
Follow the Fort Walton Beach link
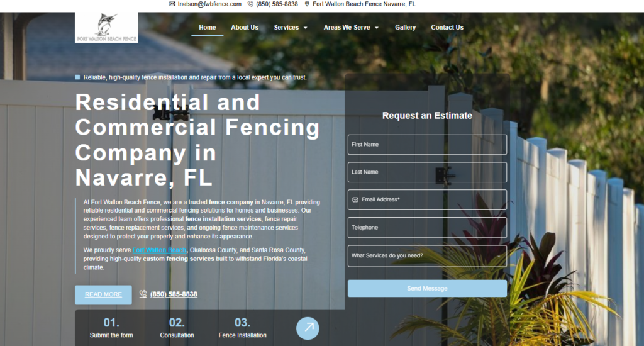coord(159,250)
